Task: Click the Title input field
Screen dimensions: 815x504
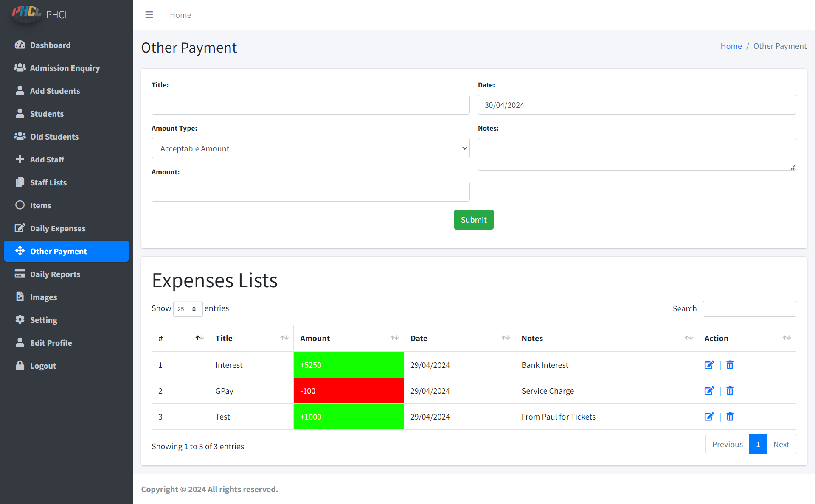Action: click(310, 105)
